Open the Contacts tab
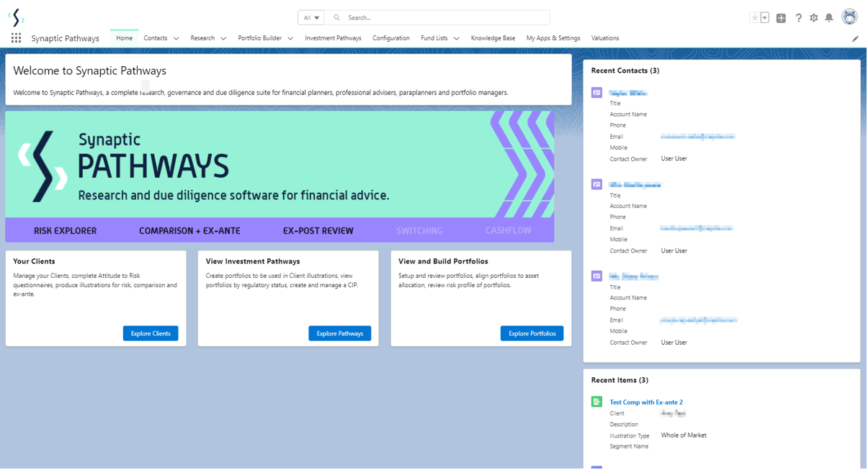 [x=156, y=38]
